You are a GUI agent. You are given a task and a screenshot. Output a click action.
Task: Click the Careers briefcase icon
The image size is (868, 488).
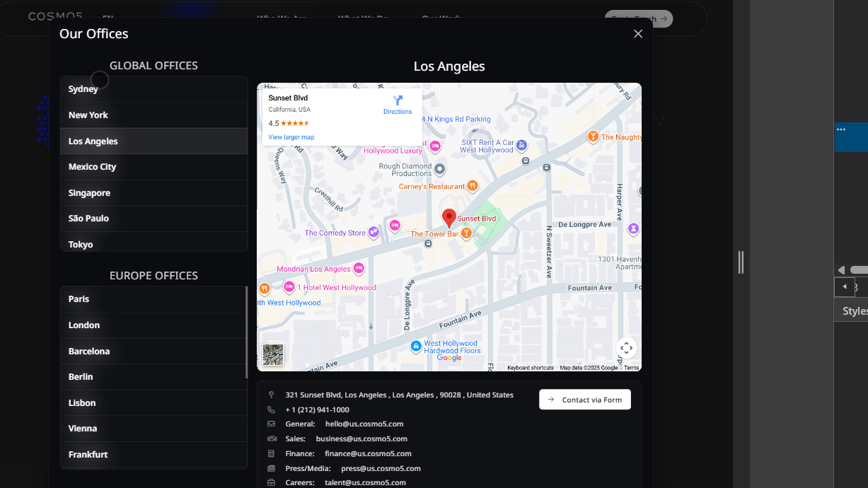tap(271, 482)
